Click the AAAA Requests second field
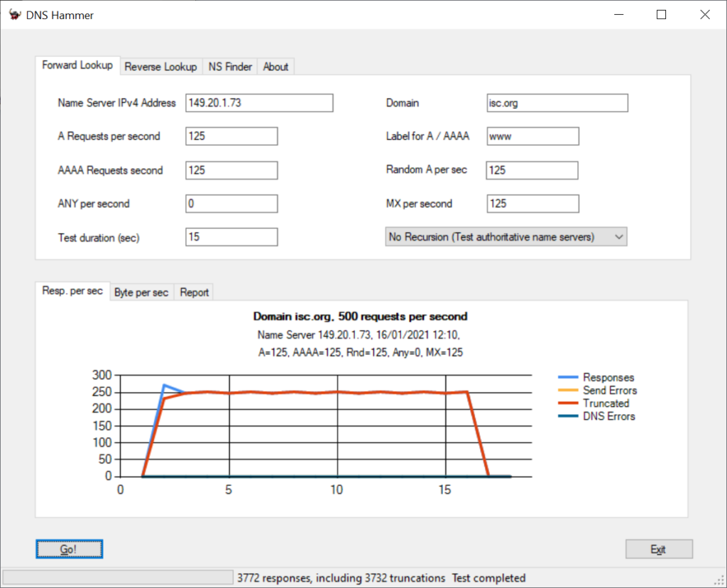 coord(231,170)
